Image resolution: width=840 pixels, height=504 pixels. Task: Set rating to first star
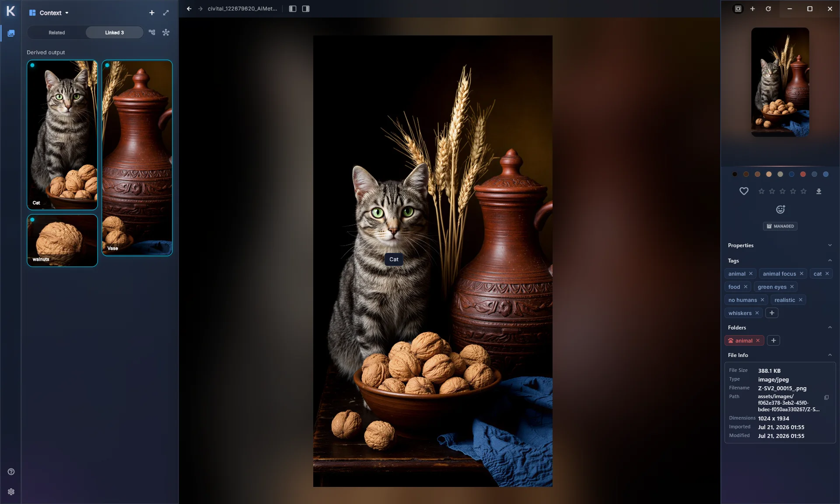click(x=761, y=191)
